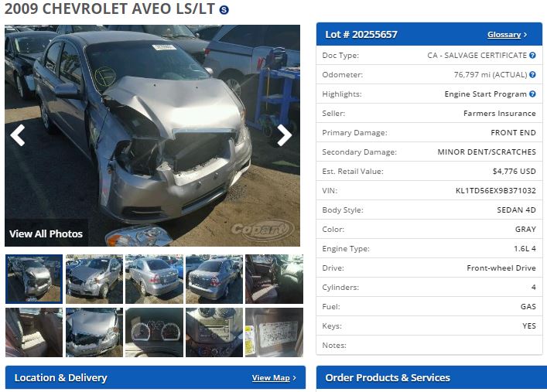Select the second front-angle car thumbnail
This screenshot has width=547, height=392.
coord(94,278)
